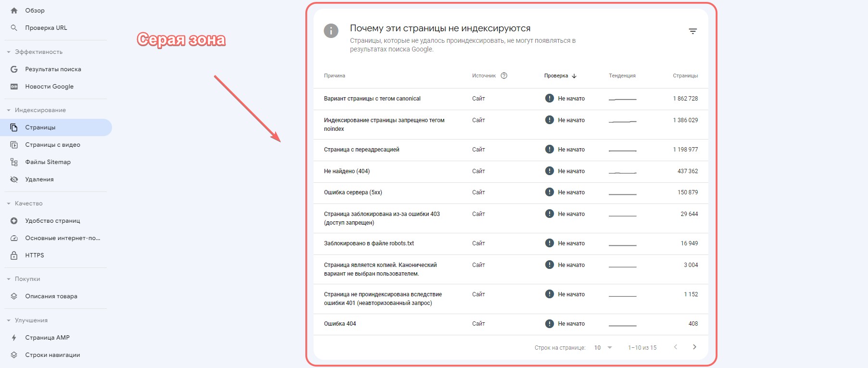Click the Удаления crossed-eye icon
This screenshot has width=868, height=368.
(14, 179)
